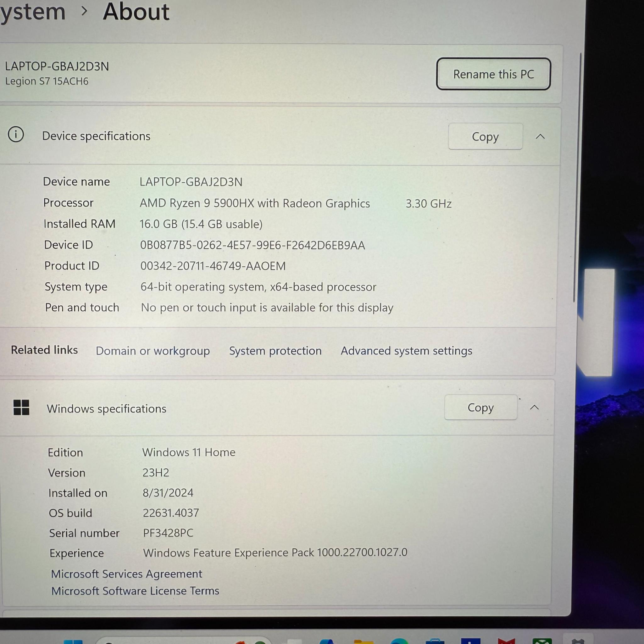The width and height of the screenshot is (644, 644).
Task: Collapse the Windows specifications section
Action: pyautogui.click(x=535, y=407)
